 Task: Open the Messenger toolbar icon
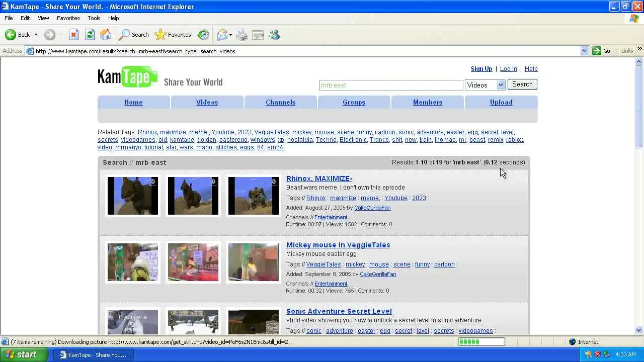click(x=274, y=35)
